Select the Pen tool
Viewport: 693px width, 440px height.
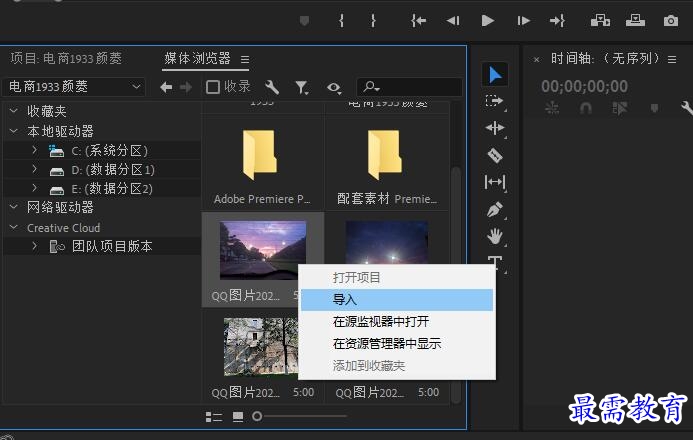pos(495,209)
